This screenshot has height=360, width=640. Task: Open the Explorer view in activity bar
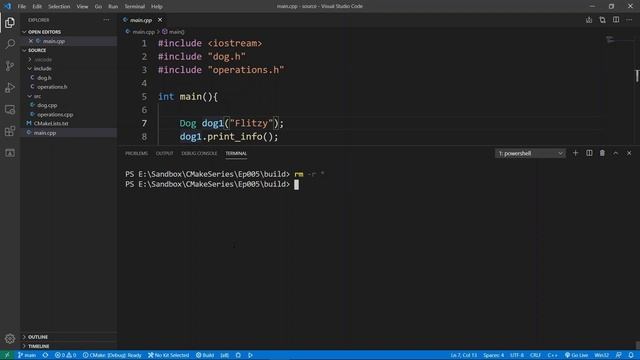10,22
